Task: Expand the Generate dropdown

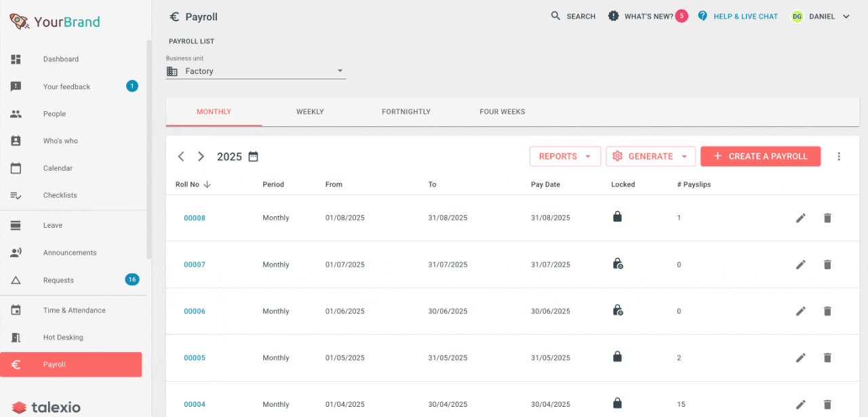Action: coord(651,157)
